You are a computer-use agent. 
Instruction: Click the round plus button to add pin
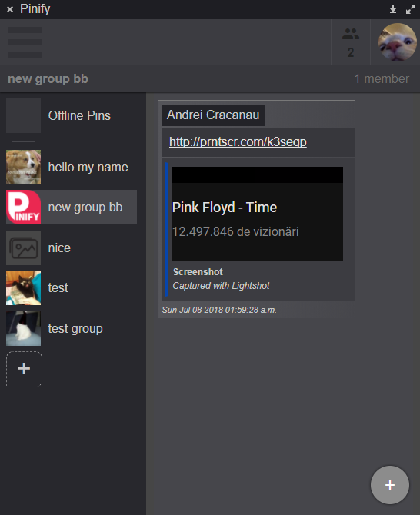click(x=390, y=485)
